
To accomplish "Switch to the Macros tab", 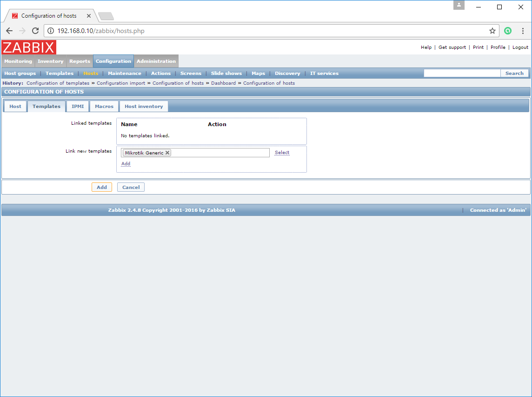I will (104, 106).
